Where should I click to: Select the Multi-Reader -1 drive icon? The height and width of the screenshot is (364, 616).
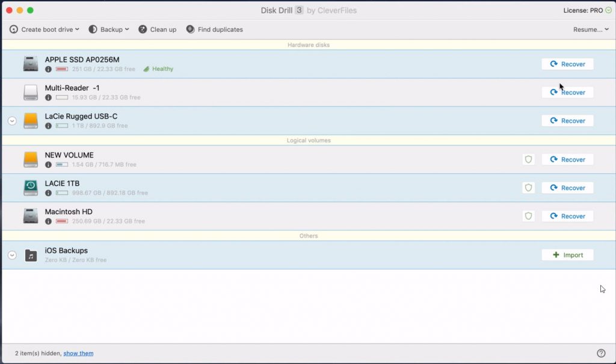pos(31,93)
